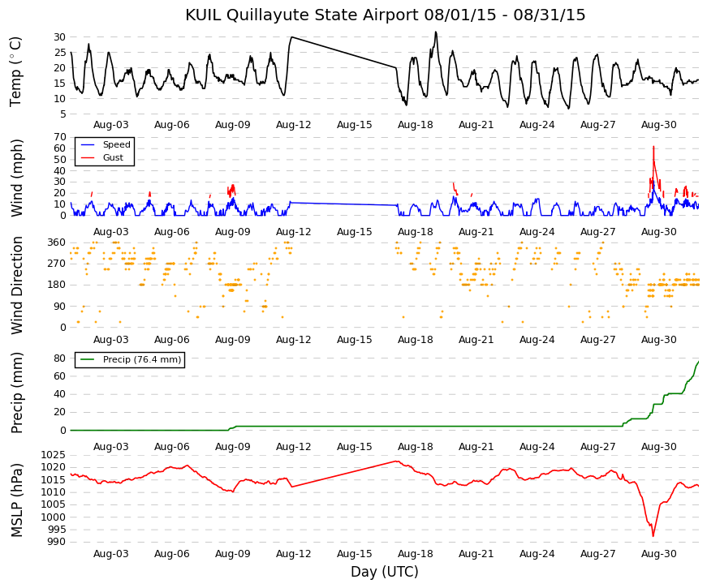Click the "Speed" legend entry text
Image resolution: width=707 pixels, height=588 pixels.
116,144
